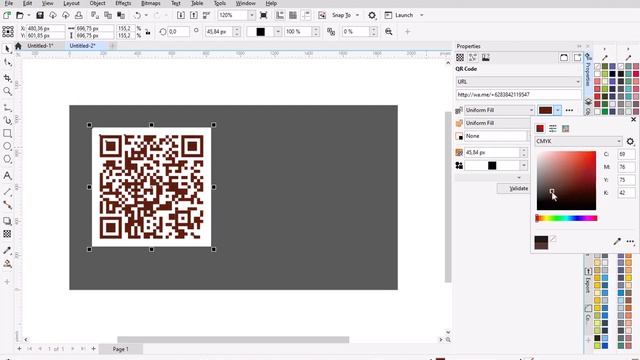
Task: Click the ellipsis beside the fill color swatch
Action: point(569,110)
